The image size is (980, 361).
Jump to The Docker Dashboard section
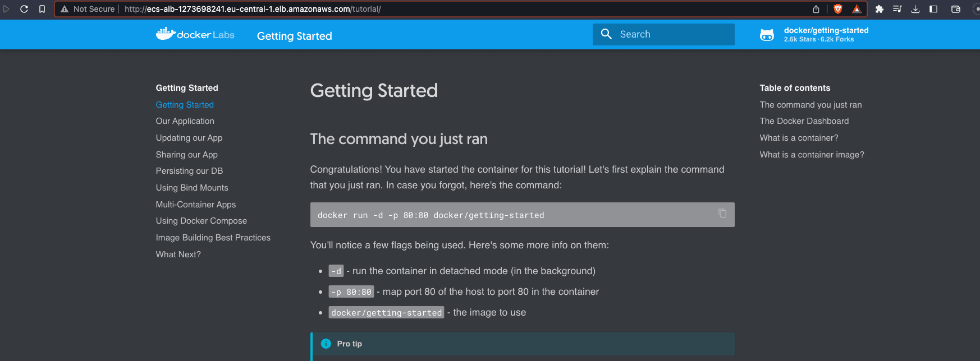[x=804, y=121]
